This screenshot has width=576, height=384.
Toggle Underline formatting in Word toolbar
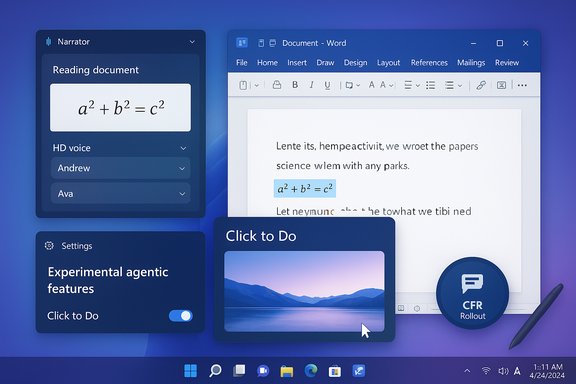(x=327, y=85)
